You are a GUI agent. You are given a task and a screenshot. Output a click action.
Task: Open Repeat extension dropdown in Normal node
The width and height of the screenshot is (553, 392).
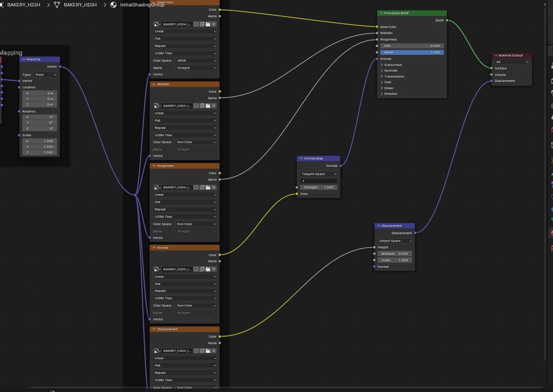(185, 291)
